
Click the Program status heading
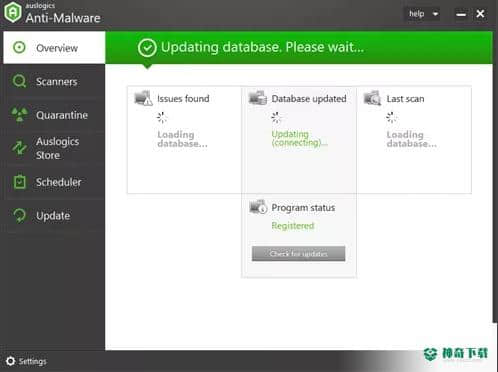[x=303, y=208]
